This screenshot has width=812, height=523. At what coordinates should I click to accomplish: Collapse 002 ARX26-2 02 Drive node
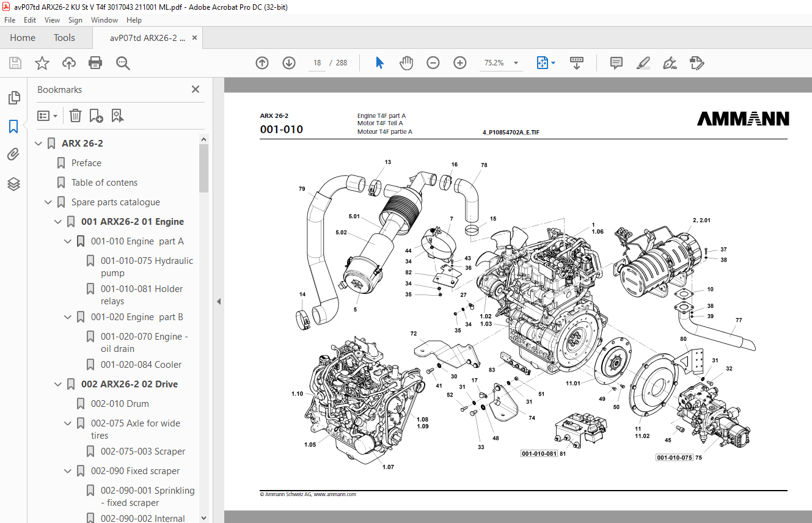click(x=58, y=384)
